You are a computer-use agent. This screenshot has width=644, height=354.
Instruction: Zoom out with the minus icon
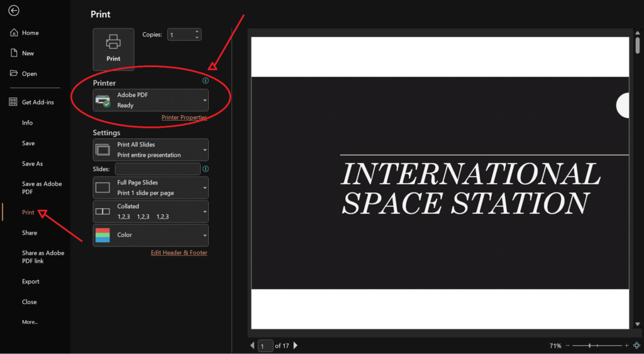tap(568, 346)
